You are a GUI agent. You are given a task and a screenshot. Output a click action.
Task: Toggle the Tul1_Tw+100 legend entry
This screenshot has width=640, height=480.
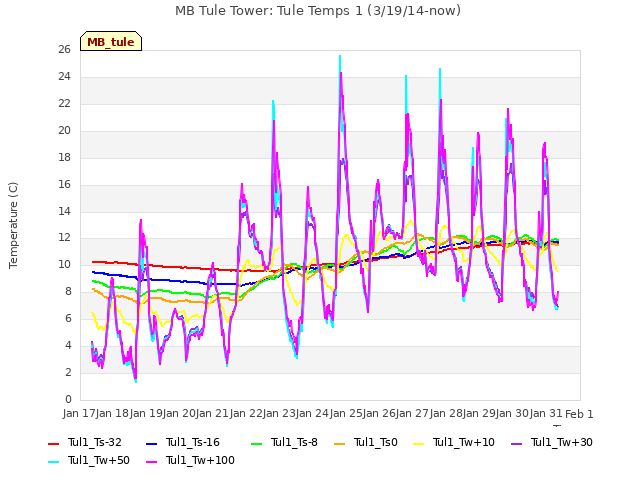click(x=190, y=460)
